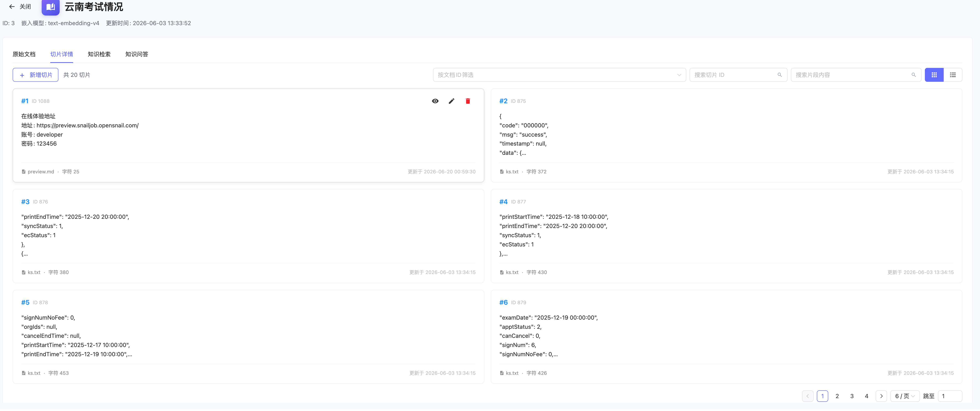Click file icon beside ks.txt in slice #2
Screen dimensions: 980x411
pos(502,172)
